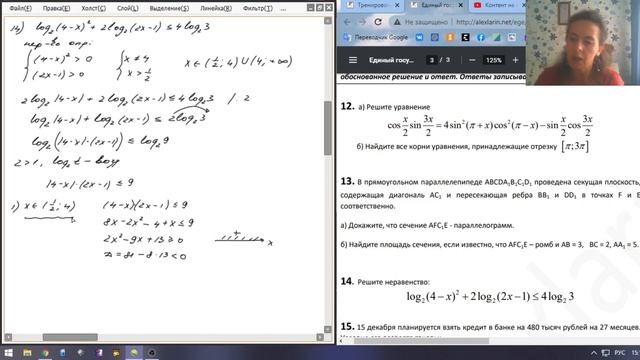640x360 pixels.
Task: Zoom out the PDF document
Action: point(472,60)
